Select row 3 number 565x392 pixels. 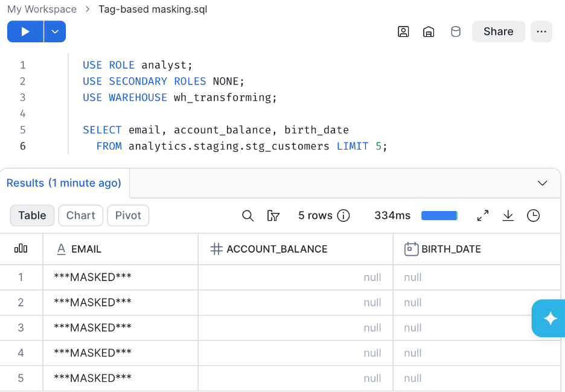tap(21, 327)
